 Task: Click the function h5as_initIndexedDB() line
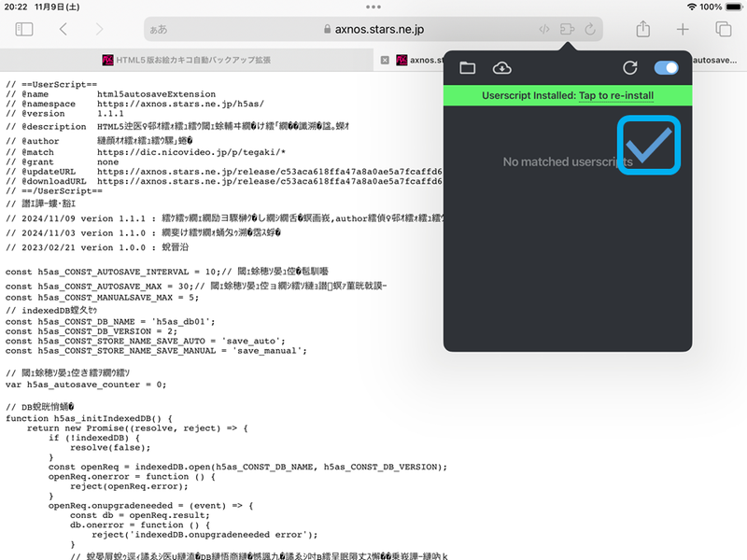tap(89, 418)
